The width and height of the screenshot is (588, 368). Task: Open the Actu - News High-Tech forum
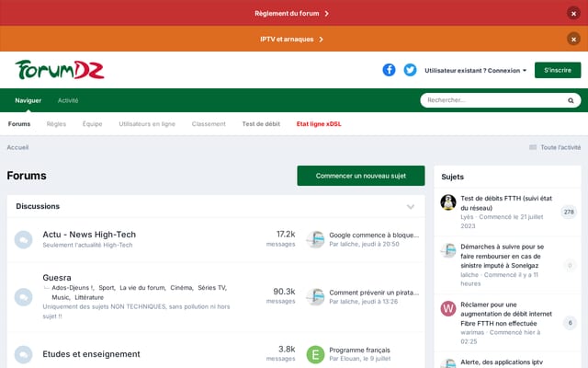[89, 235]
